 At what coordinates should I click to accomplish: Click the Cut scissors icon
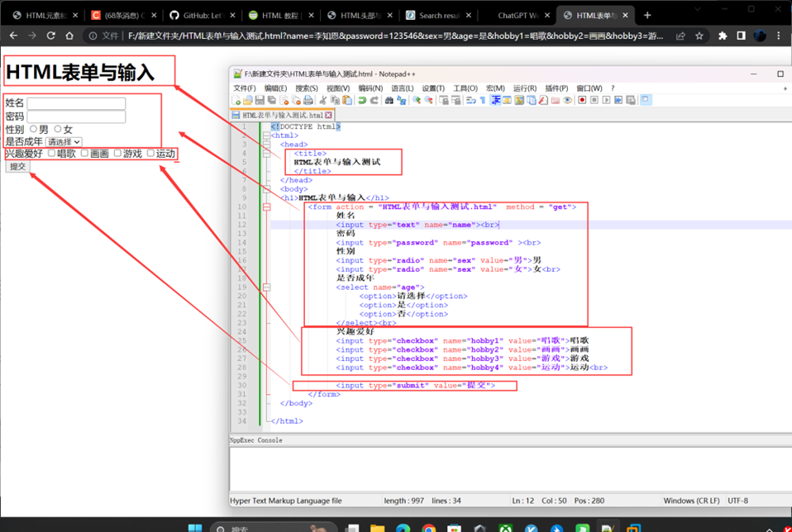click(325, 100)
